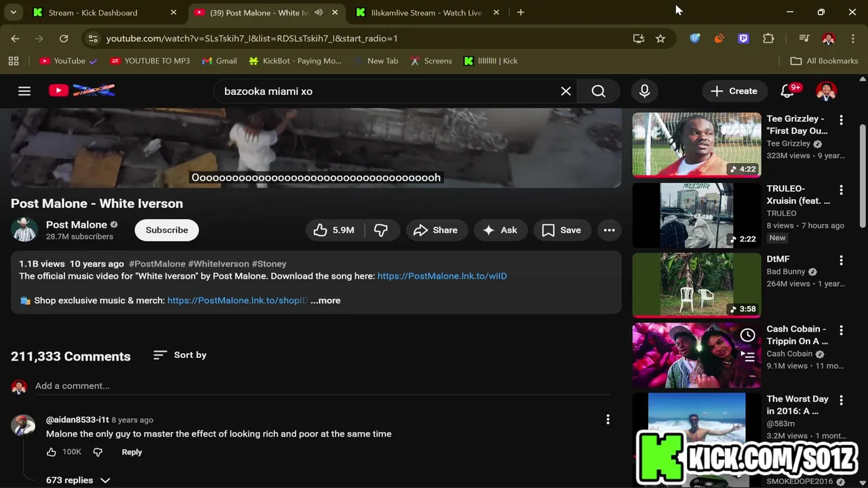Bookmark this page with the star
Screen dimensions: 868x488
(660, 39)
